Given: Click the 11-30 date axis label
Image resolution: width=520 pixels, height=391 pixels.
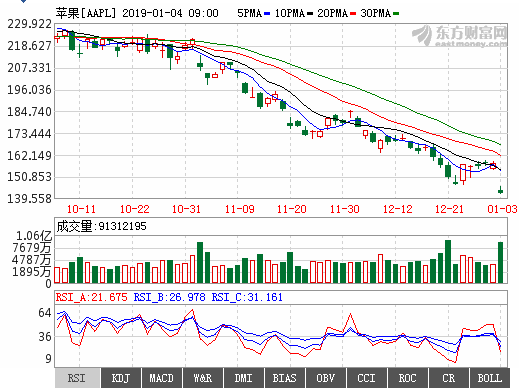Looking at the screenshot, I should tap(345, 209).
